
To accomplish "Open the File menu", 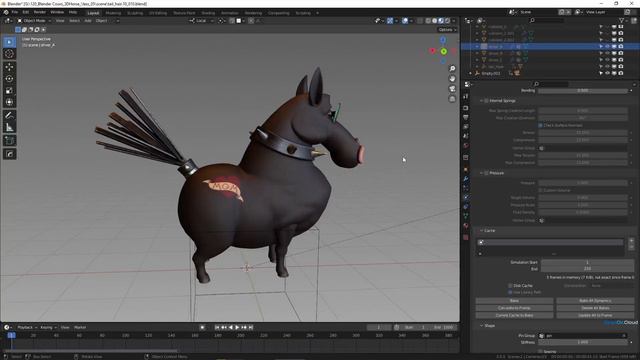I will [x=15, y=12].
